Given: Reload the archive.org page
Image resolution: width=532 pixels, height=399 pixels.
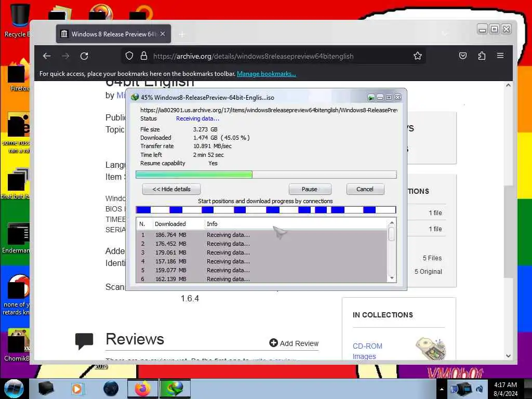Looking at the screenshot, I should (x=84, y=56).
